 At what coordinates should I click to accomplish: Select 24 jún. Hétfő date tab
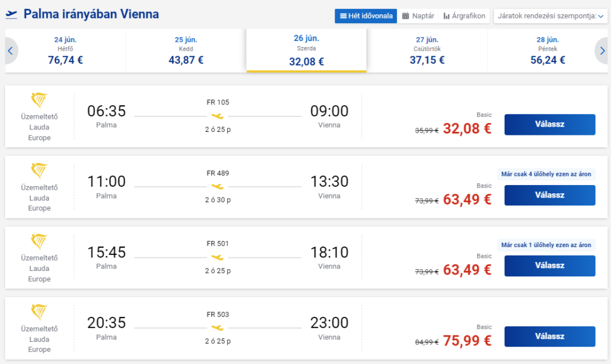pyautogui.click(x=66, y=51)
